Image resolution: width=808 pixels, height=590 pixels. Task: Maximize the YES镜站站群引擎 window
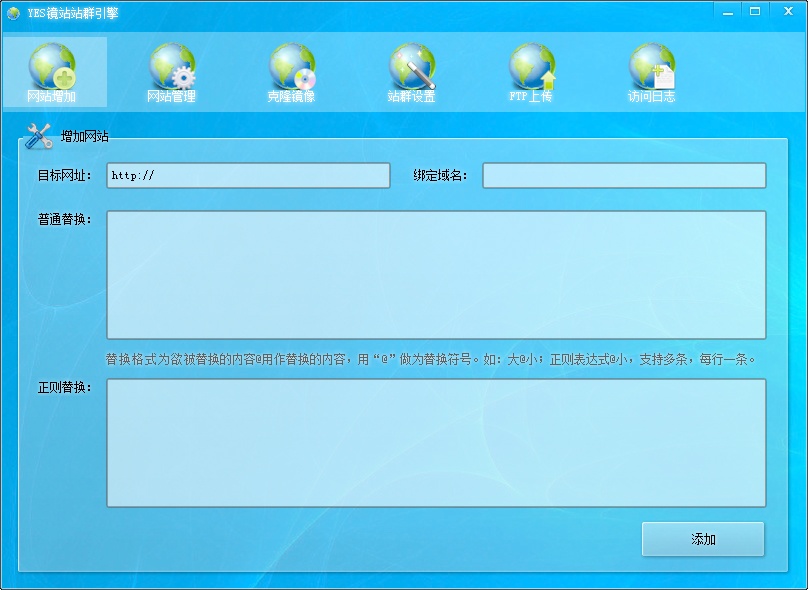pyautogui.click(x=755, y=12)
